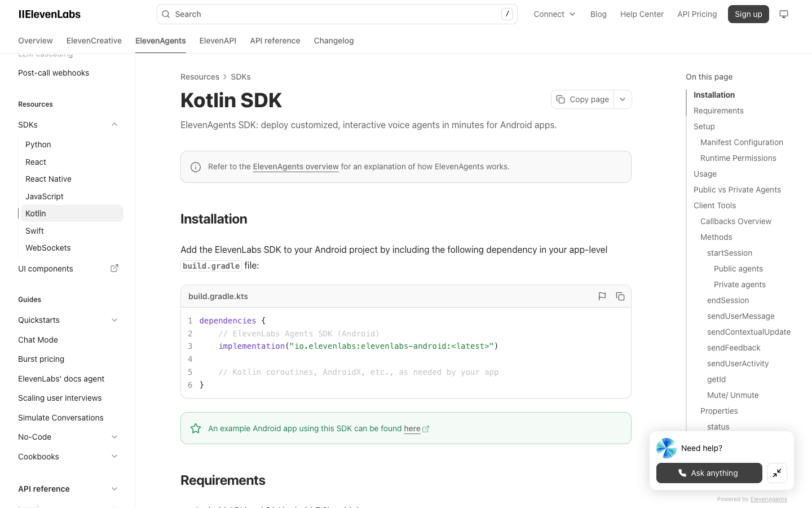Open ElevenLabs' docs agent guide

click(61, 379)
